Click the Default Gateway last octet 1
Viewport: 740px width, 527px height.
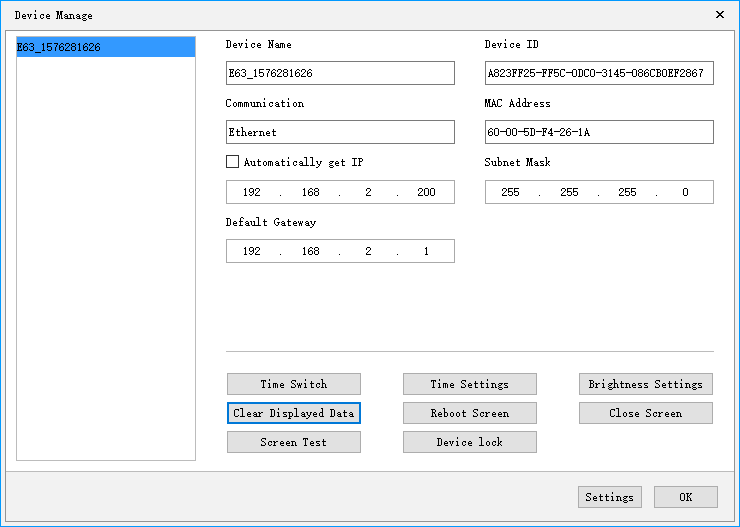click(426, 251)
